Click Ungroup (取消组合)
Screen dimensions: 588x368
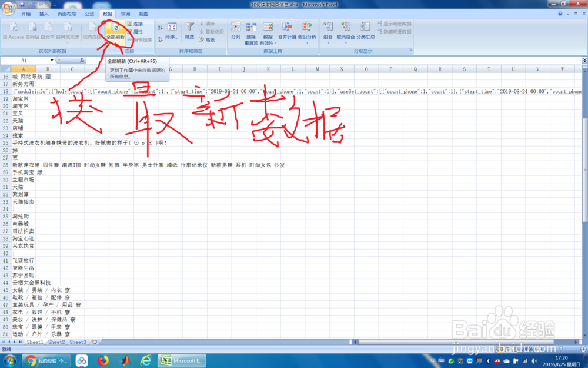pyautogui.click(x=345, y=32)
